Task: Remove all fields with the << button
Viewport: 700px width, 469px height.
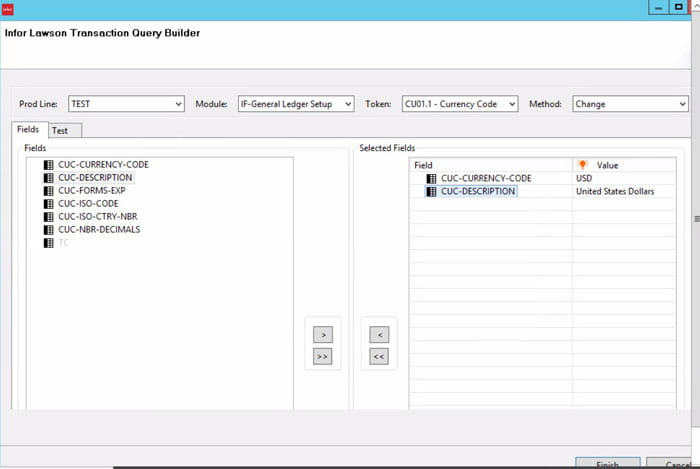Action: pyautogui.click(x=379, y=357)
